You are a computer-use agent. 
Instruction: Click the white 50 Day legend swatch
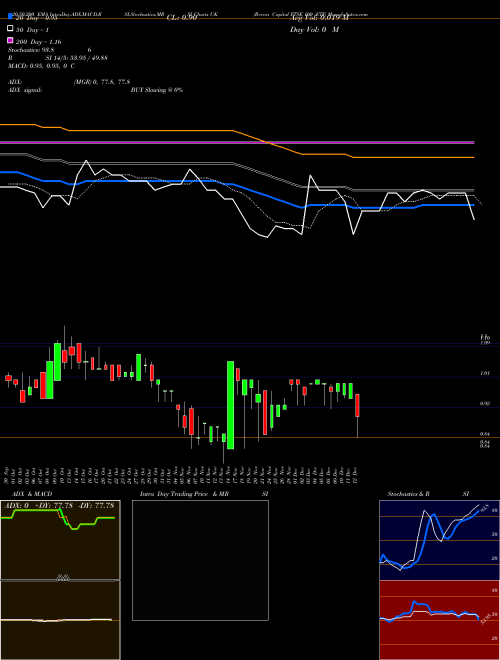tap(10, 29)
